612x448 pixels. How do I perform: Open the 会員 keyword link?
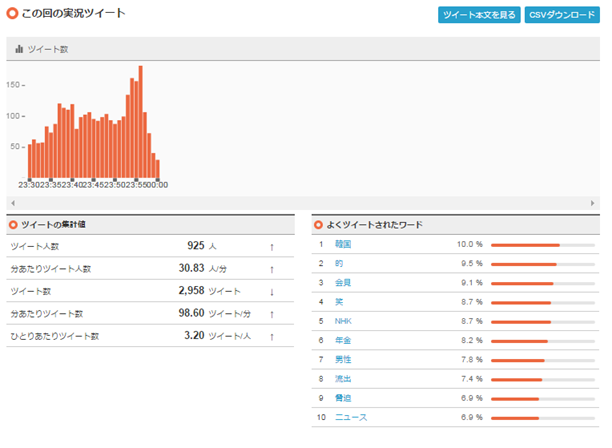pos(343,283)
